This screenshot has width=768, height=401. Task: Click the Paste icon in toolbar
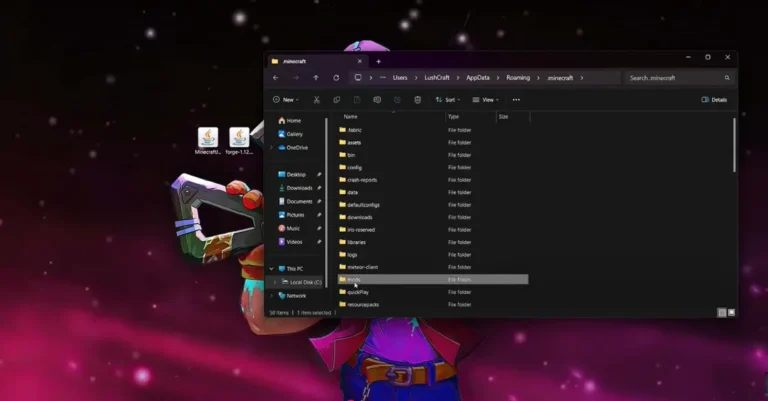[x=357, y=100]
